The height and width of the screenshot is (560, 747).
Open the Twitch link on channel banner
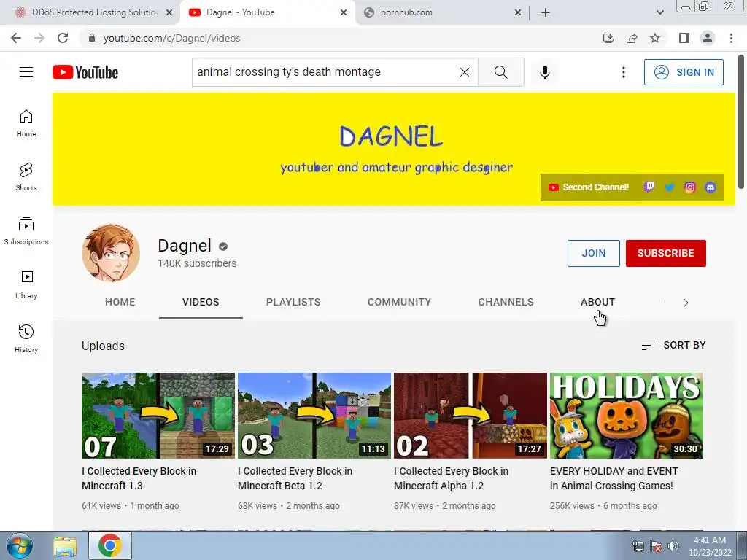(x=649, y=187)
